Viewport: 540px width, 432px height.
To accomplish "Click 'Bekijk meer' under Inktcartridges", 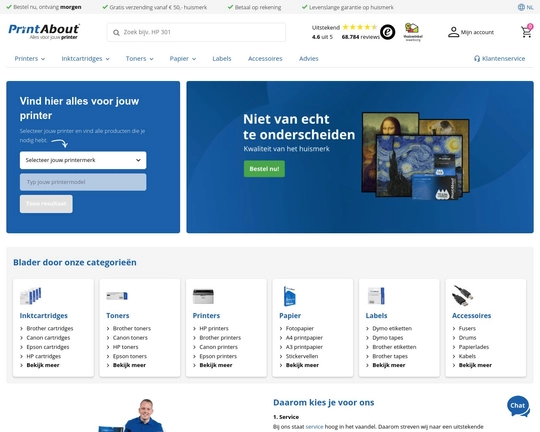I will pyautogui.click(x=43, y=365).
